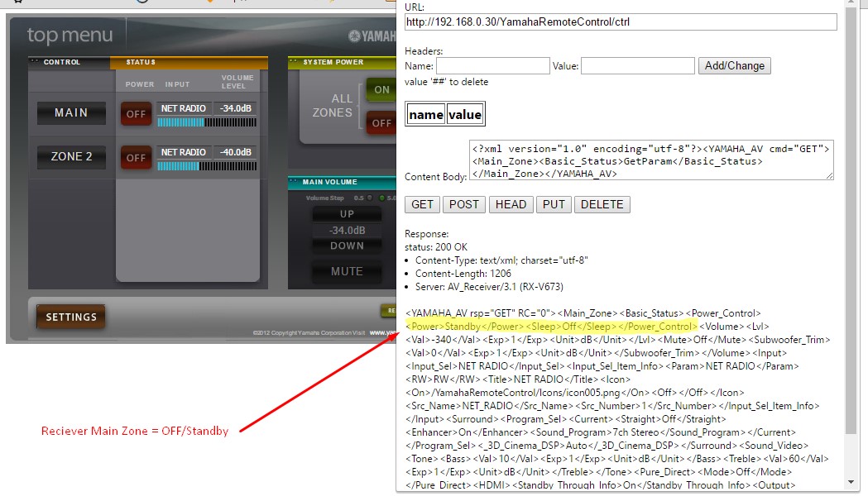Toggle the ZONE 2 power OFF button
The height and width of the screenshot is (501, 868).
(x=136, y=158)
